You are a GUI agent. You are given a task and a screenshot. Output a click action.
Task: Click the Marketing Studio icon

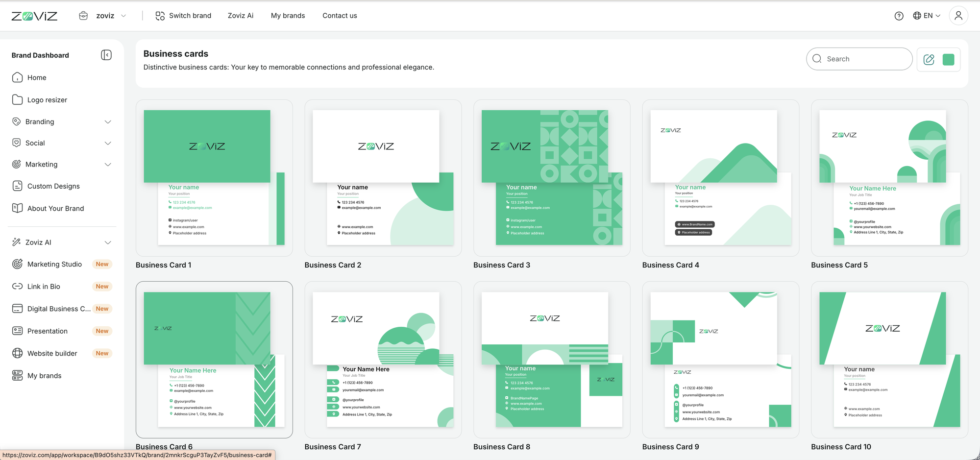coord(17,264)
